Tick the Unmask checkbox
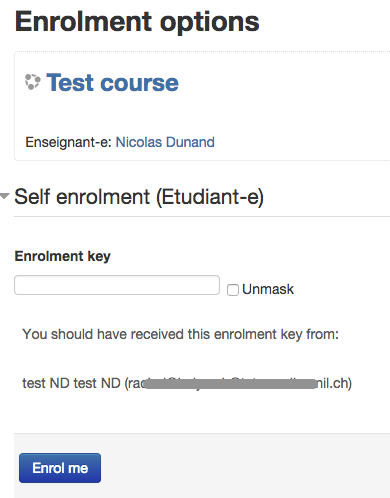The height and width of the screenshot is (498, 390). point(233,290)
